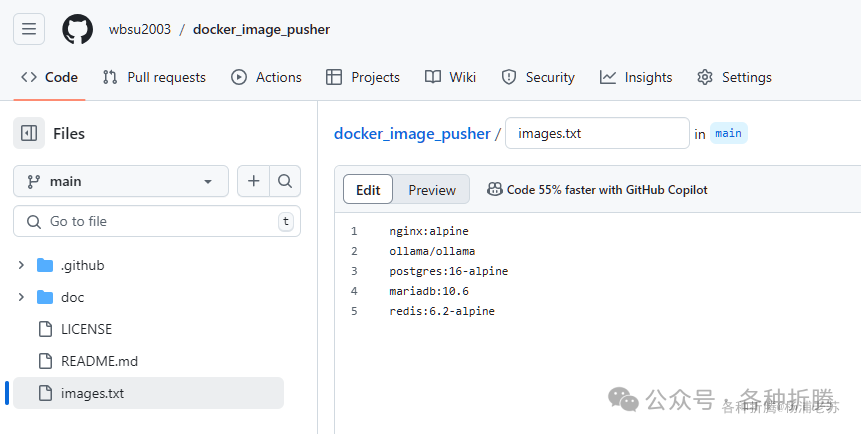Collapse the Files side panel icon
This screenshot has height=434, width=861.
pos(29,133)
